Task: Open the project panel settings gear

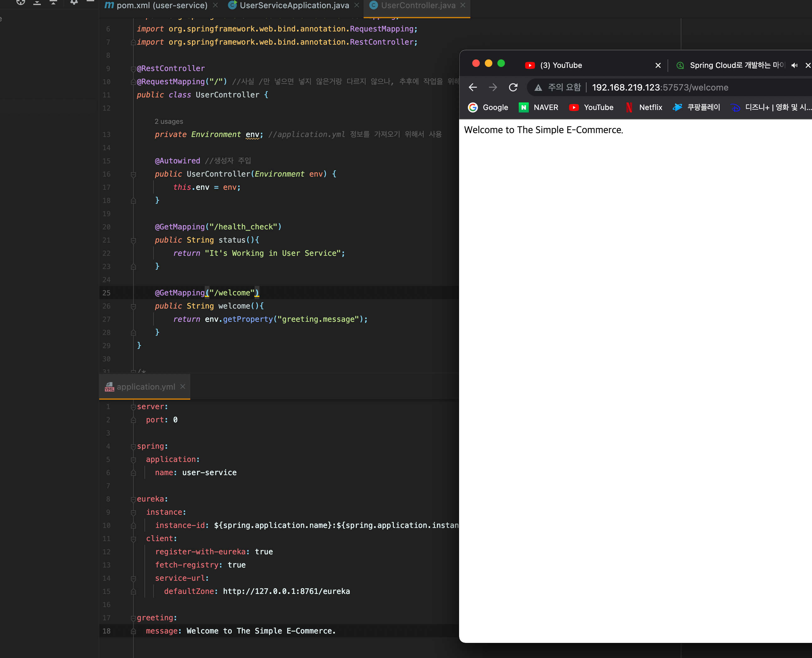Action: pos(74,2)
